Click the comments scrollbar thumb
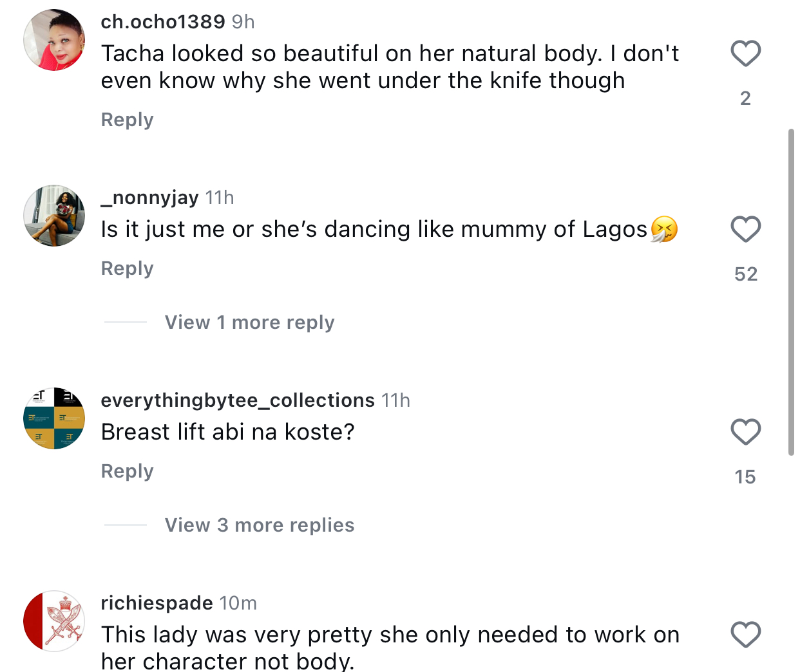Viewport: 800px width, 672px height. tap(791, 292)
